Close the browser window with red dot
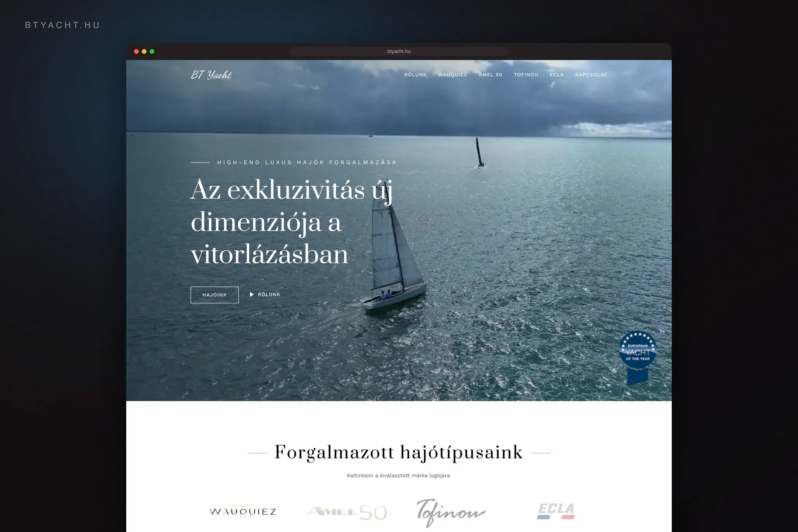This screenshot has width=798, height=532. coord(136,51)
